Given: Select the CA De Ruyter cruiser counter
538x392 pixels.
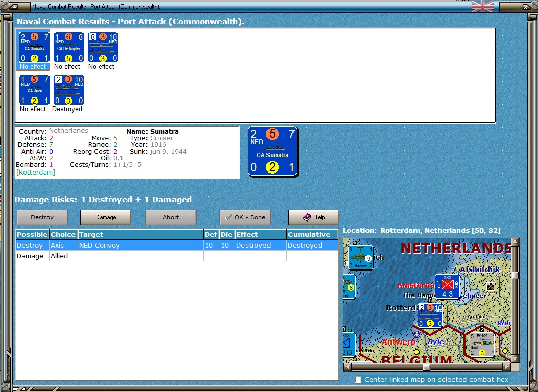Looking at the screenshot, I should click(x=68, y=47).
